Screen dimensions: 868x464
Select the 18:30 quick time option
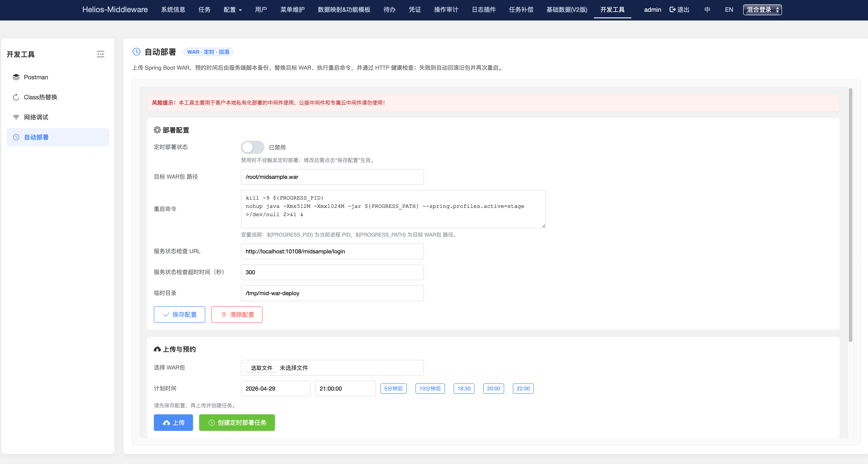point(464,389)
